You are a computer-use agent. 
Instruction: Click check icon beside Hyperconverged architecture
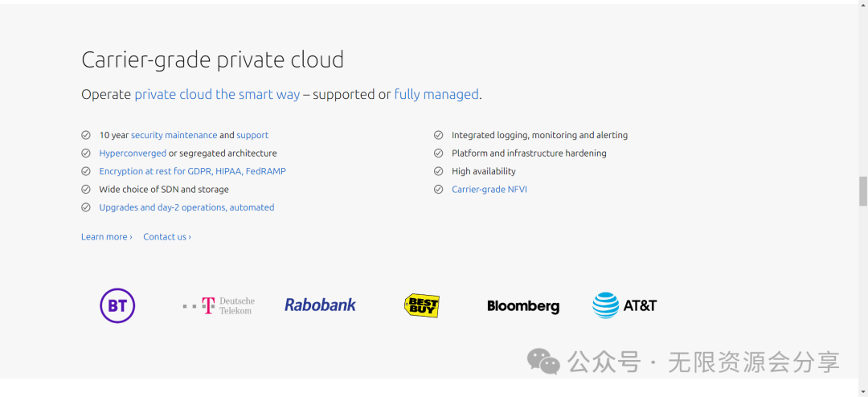pos(86,153)
